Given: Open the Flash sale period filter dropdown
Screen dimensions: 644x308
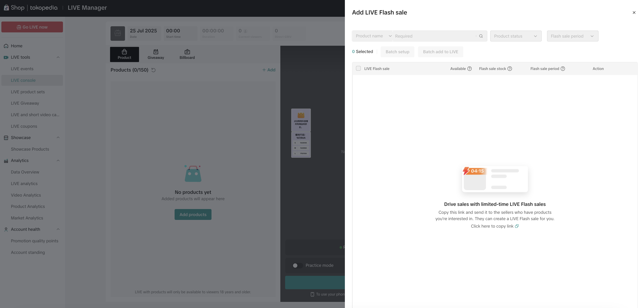Looking at the screenshot, I should coord(572,36).
